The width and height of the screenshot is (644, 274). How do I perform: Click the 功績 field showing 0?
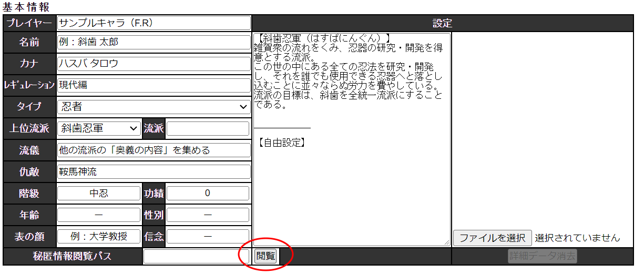click(x=208, y=193)
